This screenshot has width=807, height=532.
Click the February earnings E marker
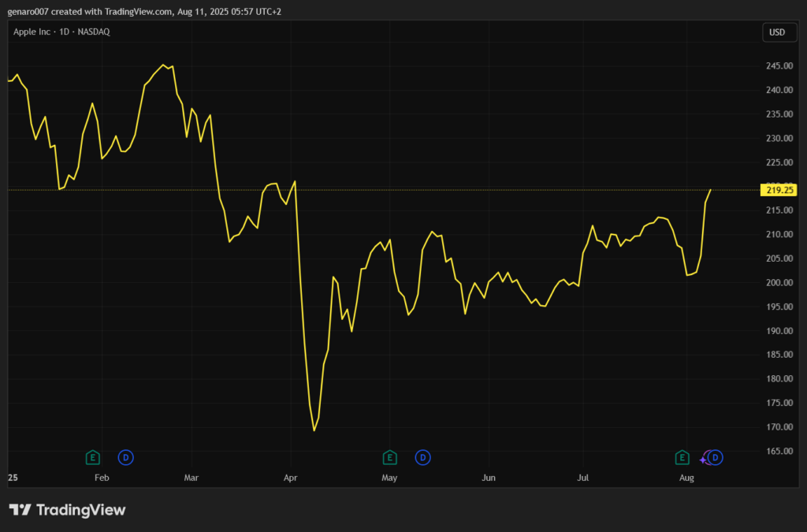92,457
